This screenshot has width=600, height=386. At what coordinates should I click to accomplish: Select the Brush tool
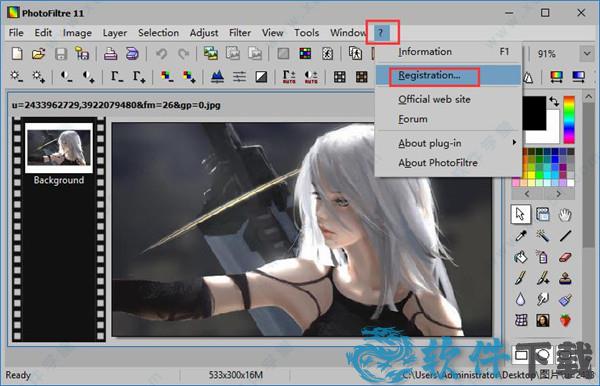(521, 278)
